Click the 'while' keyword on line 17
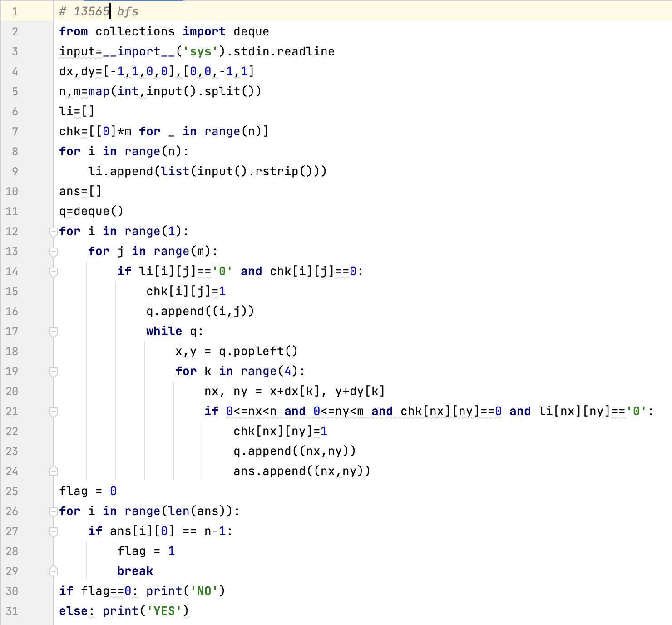This screenshot has height=625, width=672. click(164, 331)
